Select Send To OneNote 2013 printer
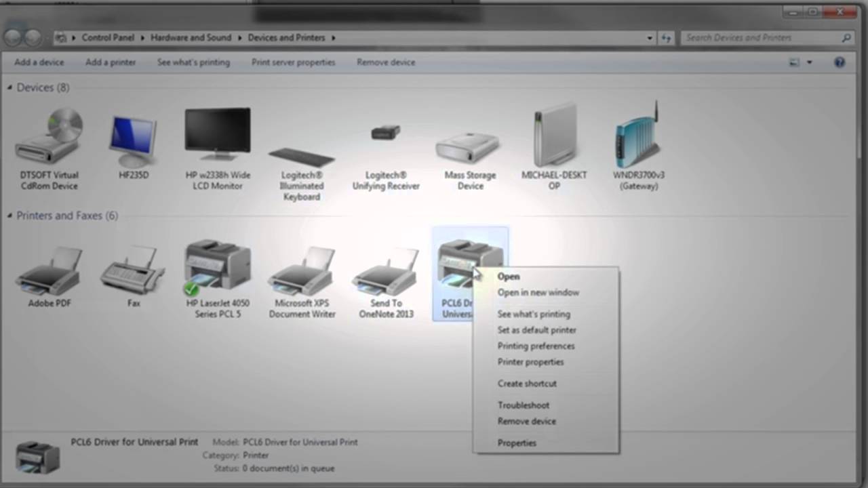The image size is (868, 488). click(386, 281)
